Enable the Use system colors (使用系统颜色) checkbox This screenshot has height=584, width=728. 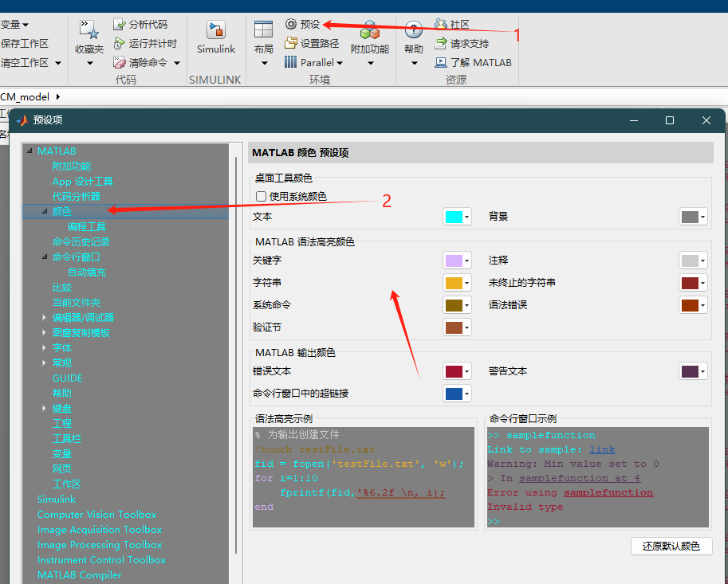pos(261,196)
